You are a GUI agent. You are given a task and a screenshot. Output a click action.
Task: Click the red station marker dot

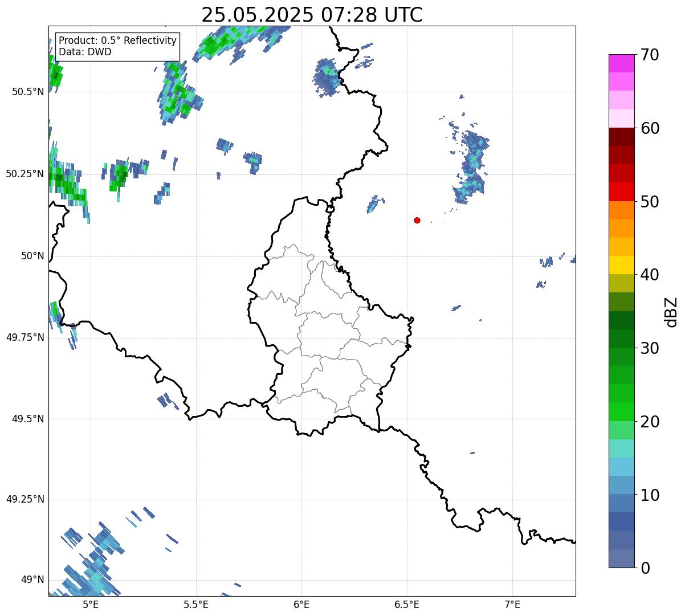(417, 220)
